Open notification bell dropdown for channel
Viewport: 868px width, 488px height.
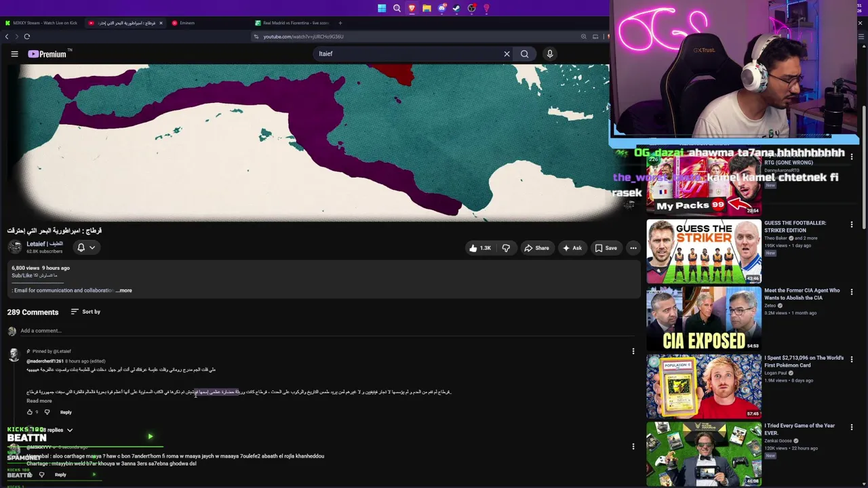(85, 247)
